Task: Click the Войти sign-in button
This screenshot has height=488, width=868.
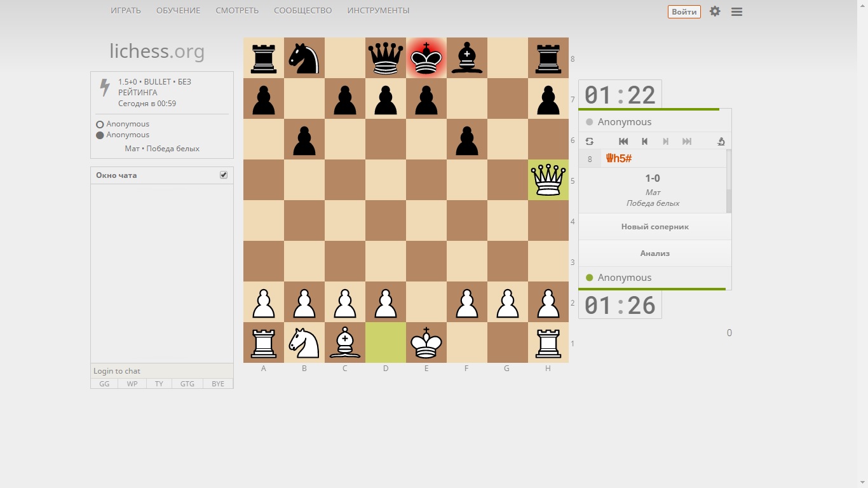Action: (x=684, y=11)
